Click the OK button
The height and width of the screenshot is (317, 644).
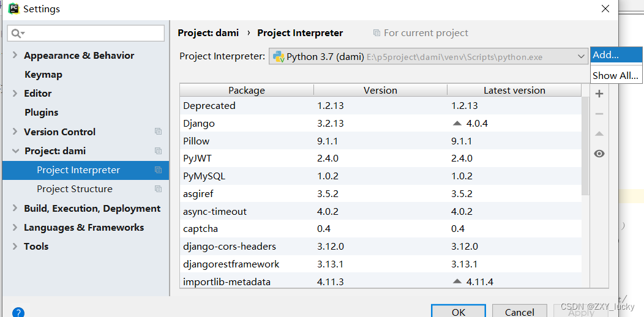459,311
